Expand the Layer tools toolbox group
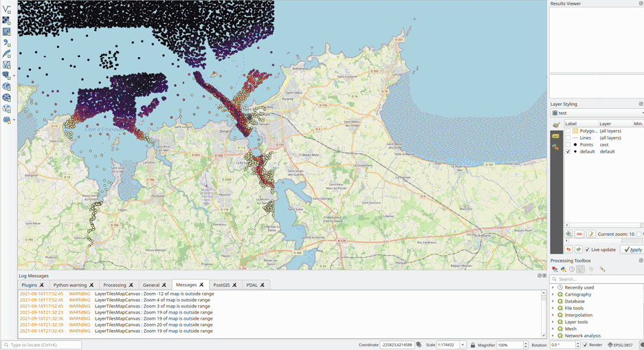644x350 pixels. [553, 322]
